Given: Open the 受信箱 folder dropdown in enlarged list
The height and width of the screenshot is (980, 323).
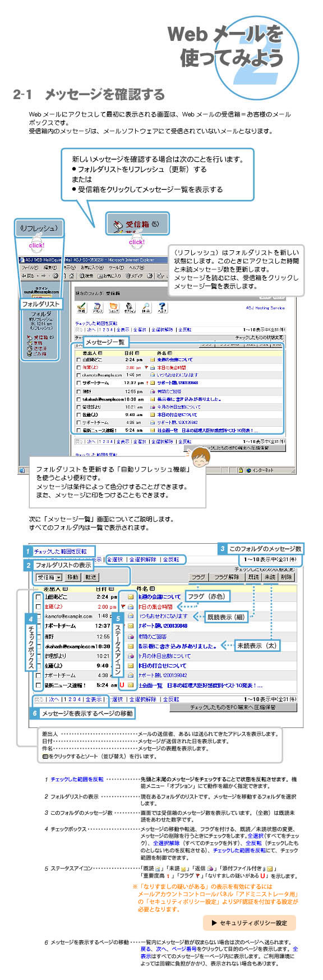Looking at the screenshot, I should pos(49,577).
